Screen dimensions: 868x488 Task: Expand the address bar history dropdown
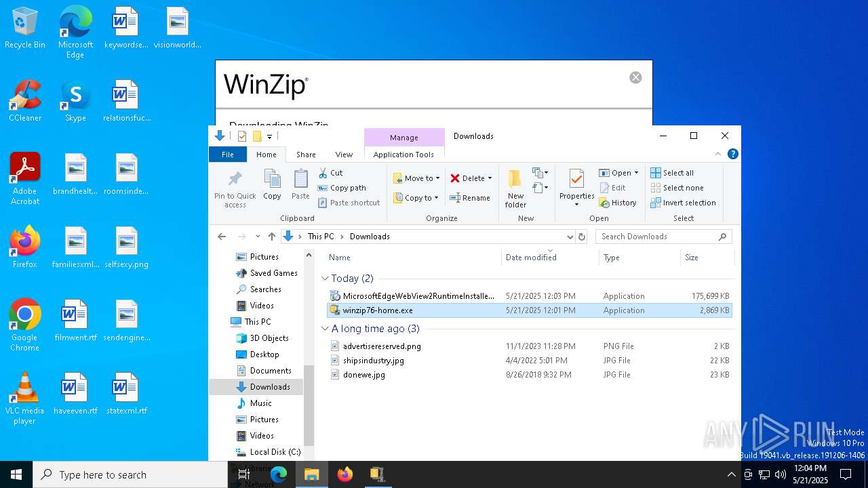tap(570, 237)
